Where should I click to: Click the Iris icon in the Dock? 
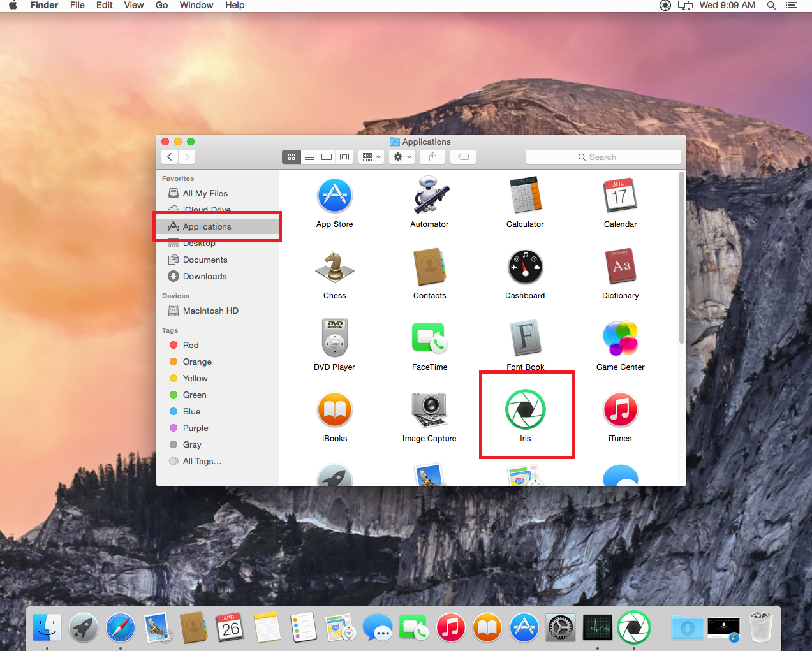(634, 628)
